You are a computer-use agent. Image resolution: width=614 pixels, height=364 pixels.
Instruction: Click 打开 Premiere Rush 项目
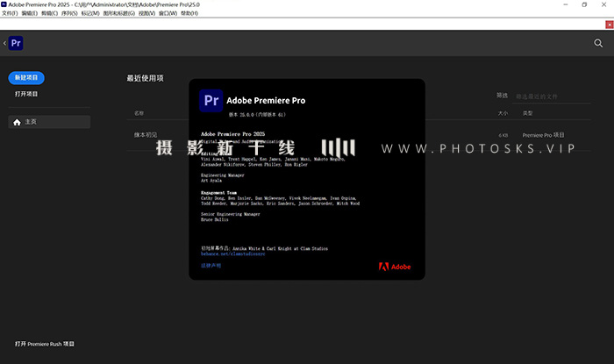click(44, 344)
